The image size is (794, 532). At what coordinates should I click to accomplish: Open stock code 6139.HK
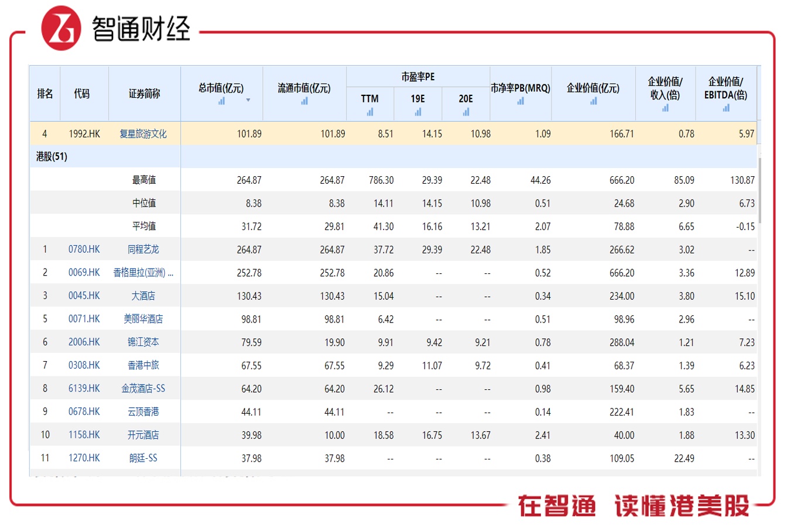pyautogui.click(x=84, y=389)
